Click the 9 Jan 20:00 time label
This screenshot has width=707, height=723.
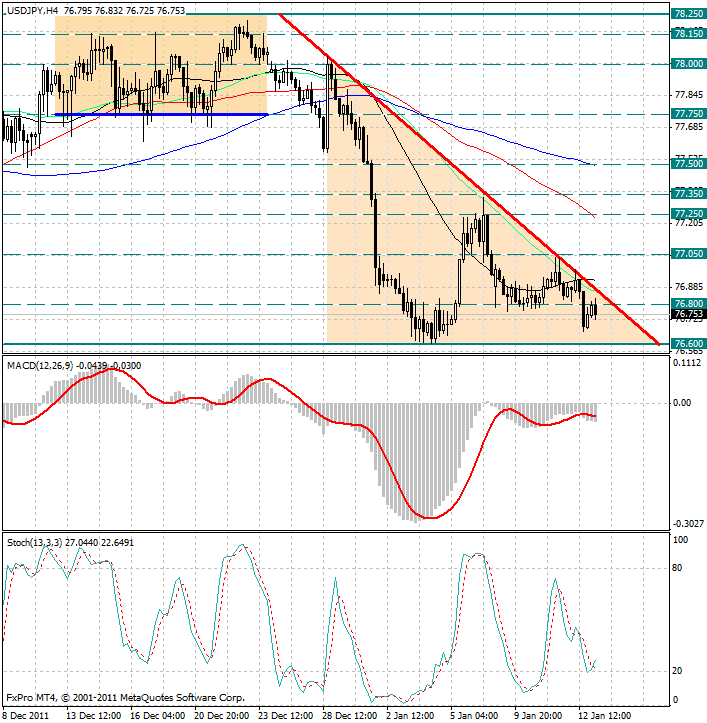pyautogui.click(x=539, y=716)
